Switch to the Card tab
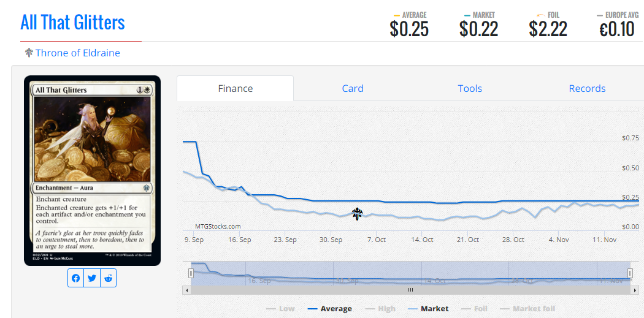Viewport: 644px width, 318px height. pos(352,88)
